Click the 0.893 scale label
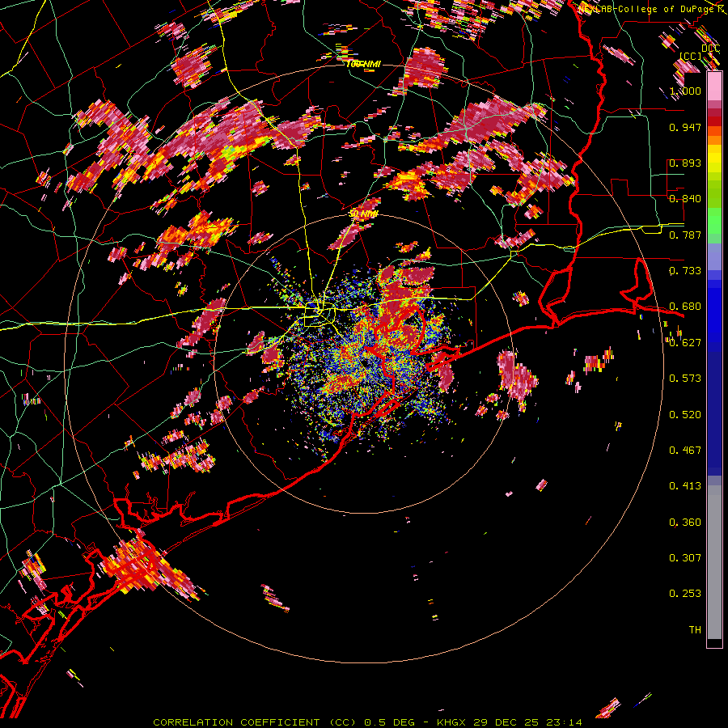The image size is (728, 728). pyautogui.click(x=685, y=163)
